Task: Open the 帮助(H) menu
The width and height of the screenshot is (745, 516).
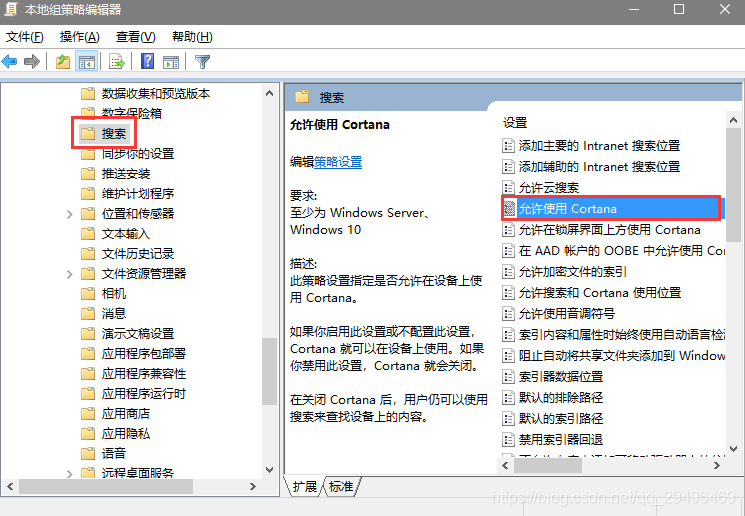Action: [x=192, y=37]
